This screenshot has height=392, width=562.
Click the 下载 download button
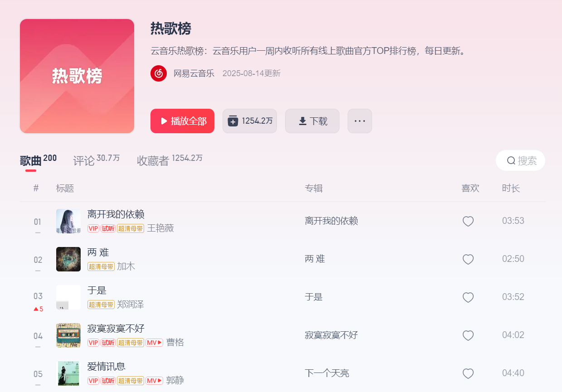312,121
